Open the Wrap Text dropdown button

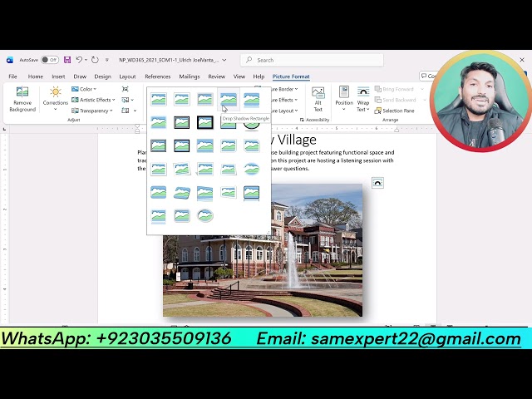(363, 99)
